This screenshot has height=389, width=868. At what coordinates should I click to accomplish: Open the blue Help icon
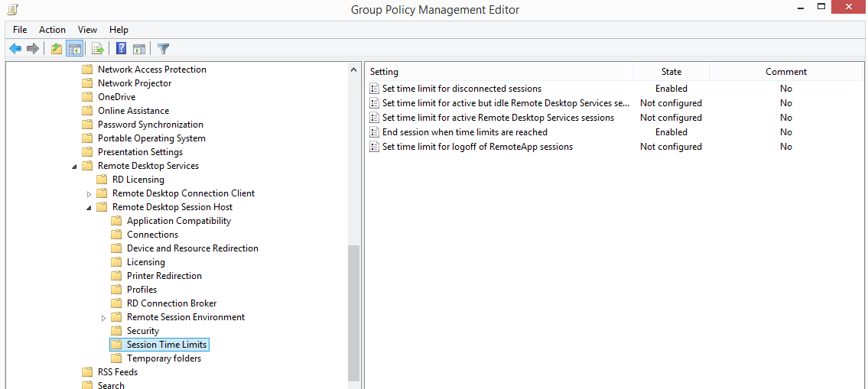122,49
